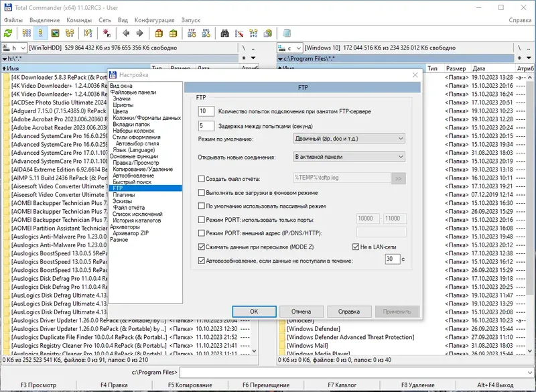Open the multi-rename tool icon
Screen dimensions: 536x392
(239, 33)
